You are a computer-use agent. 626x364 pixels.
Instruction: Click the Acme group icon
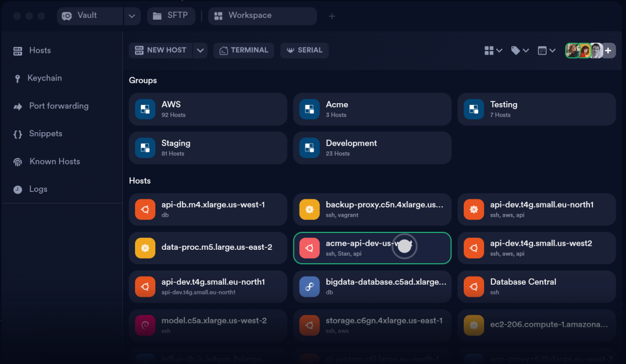[310, 110]
